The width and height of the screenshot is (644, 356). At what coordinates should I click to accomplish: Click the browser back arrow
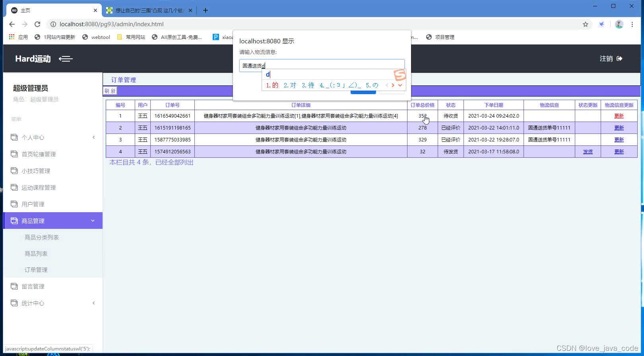point(12,24)
